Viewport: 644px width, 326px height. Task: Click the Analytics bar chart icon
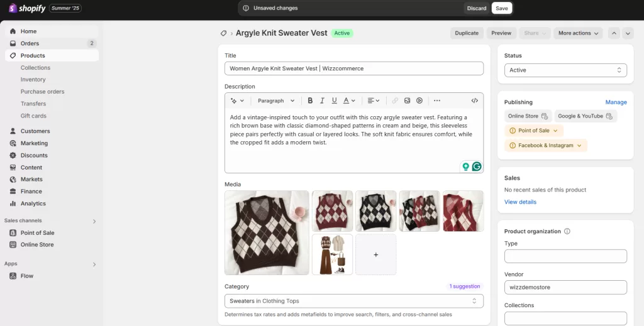click(x=13, y=204)
